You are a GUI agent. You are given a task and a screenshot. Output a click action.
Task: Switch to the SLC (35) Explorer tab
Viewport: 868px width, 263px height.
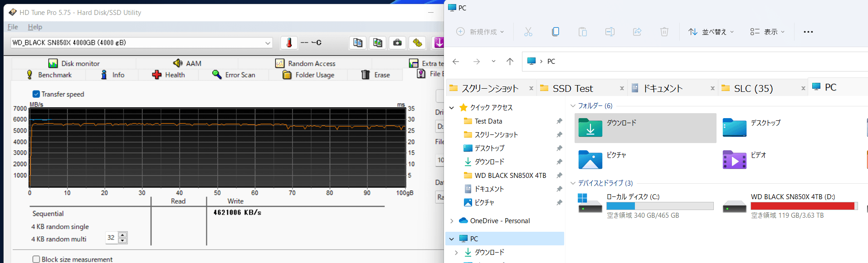coord(764,88)
